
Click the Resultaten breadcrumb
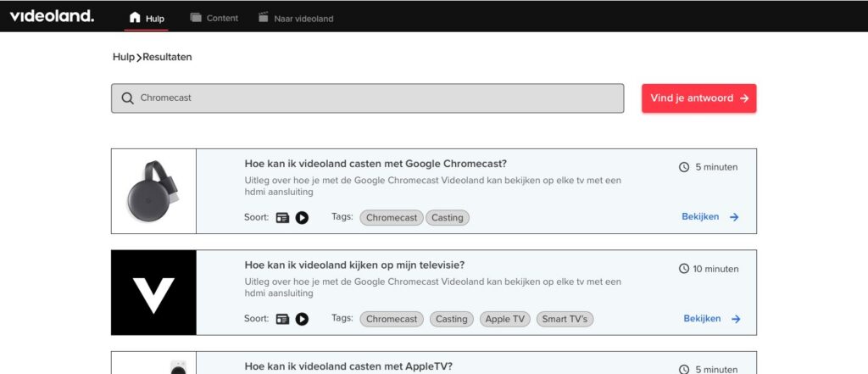tap(167, 57)
